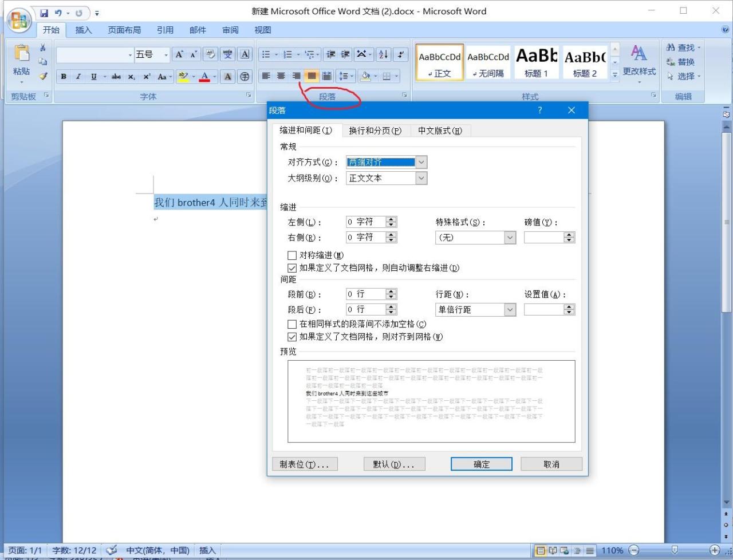Uncheck 如果定义了文档网格，则对齐到网格
The width and height of the screenshot is (733, 560).
click(x=292, y=337)
